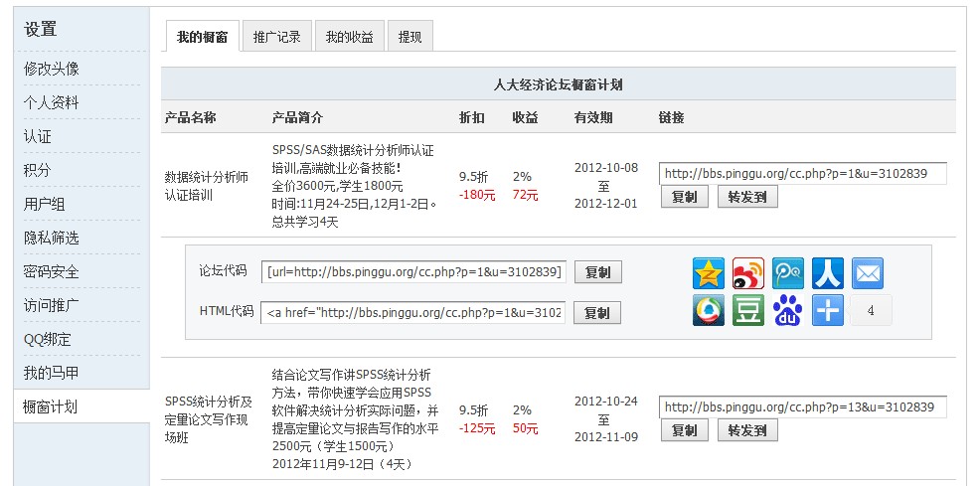Copy the HTML代码 with 复制 button

[597, 313]
